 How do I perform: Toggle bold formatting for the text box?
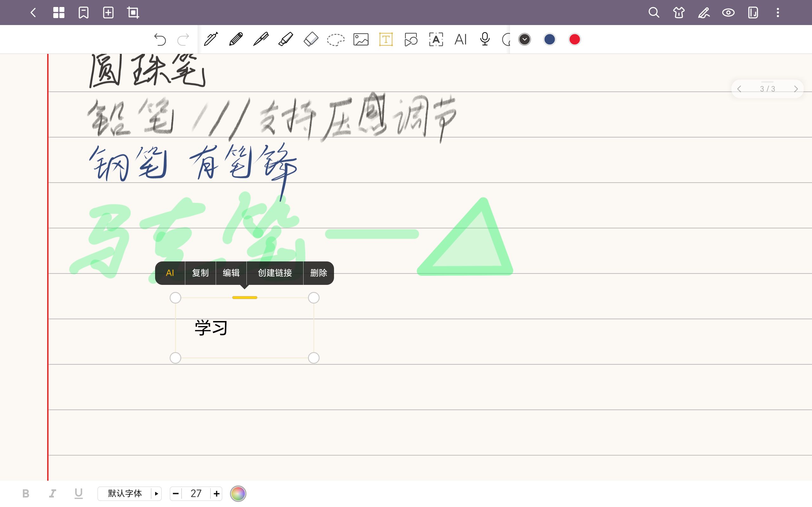click(26, 493)
